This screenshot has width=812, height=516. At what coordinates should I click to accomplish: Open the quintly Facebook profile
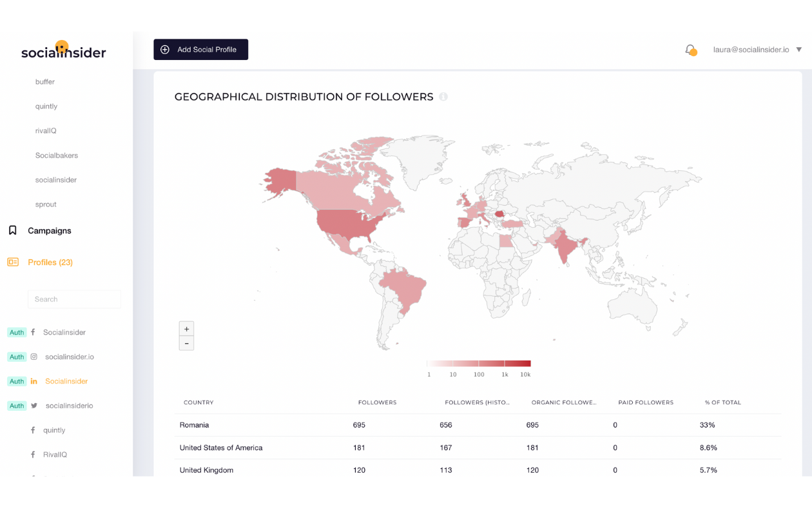click(x=54, y=430)
